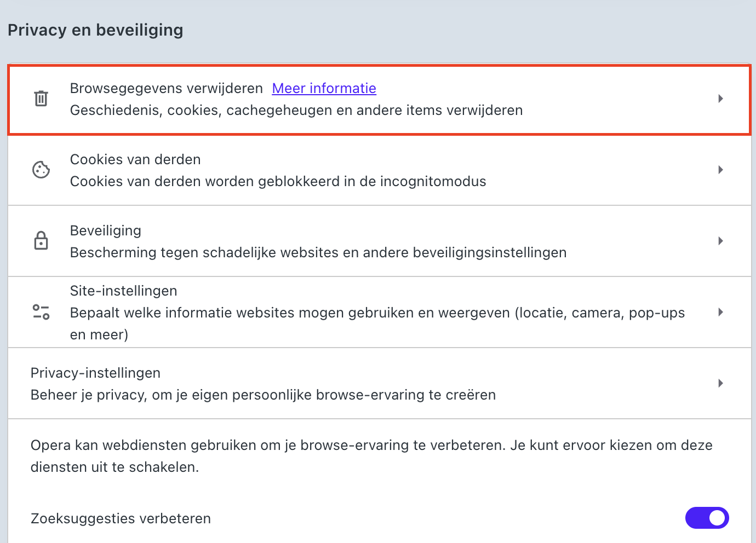Open Browsegegevens verwijderen settings
This screenshot has width=756, height=543.
[x=166, y=88]
